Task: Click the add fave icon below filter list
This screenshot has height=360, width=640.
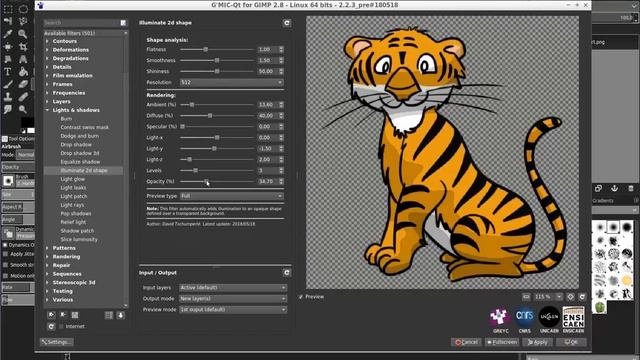Action: click(51, 315)
